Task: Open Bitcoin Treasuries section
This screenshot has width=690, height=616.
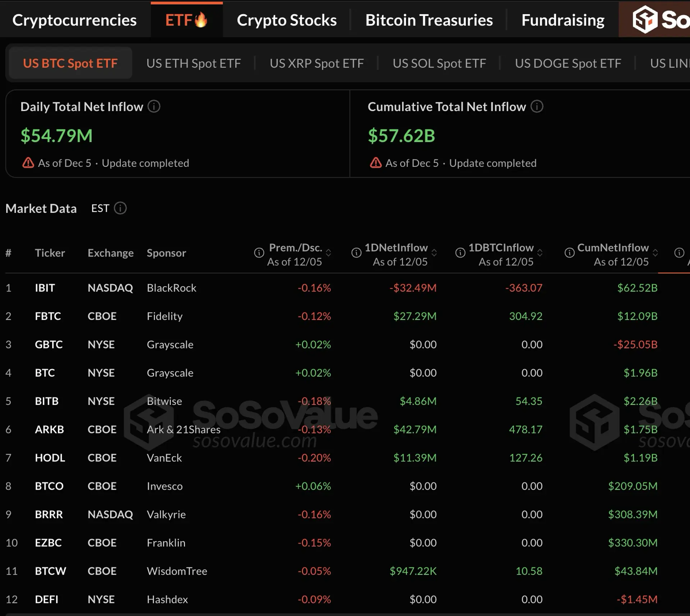Action: 429,20
